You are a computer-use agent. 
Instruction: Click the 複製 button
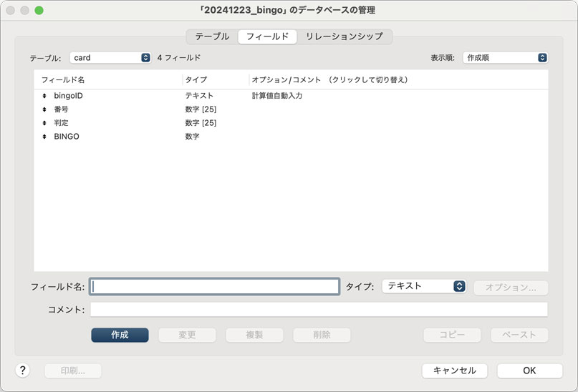[x=254, y=335]
